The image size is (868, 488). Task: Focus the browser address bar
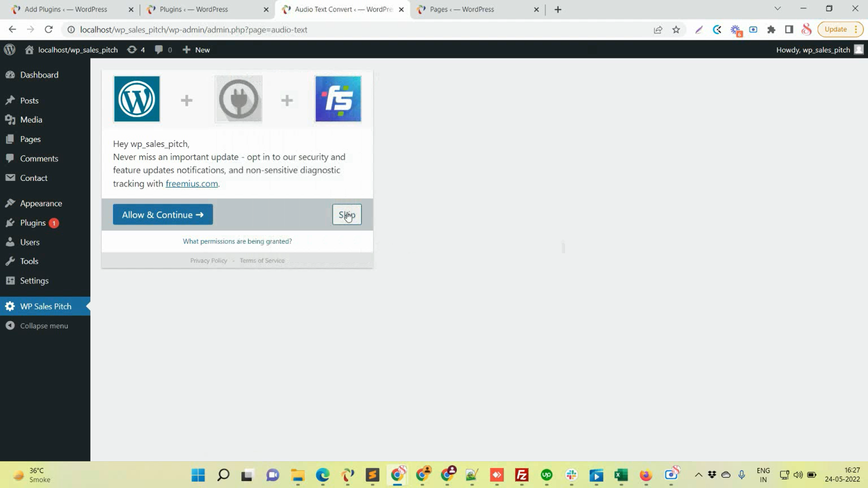tap(362, 30)
